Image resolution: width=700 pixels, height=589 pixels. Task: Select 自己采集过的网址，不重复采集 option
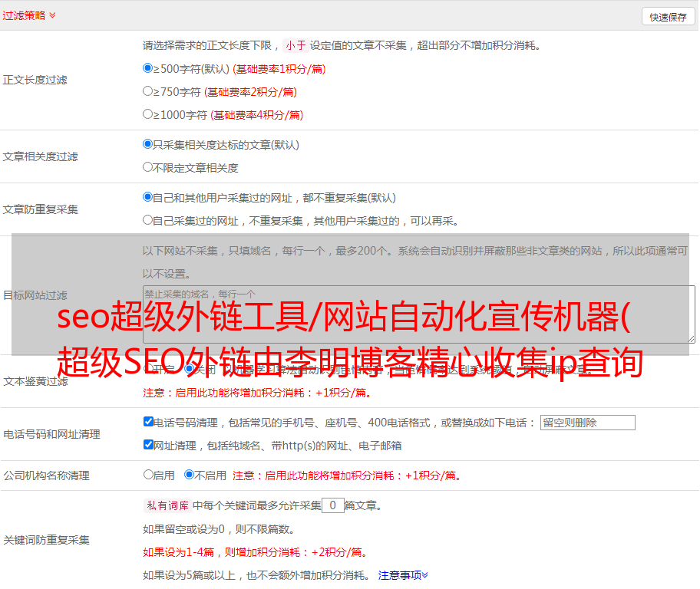tap(147, 220)
